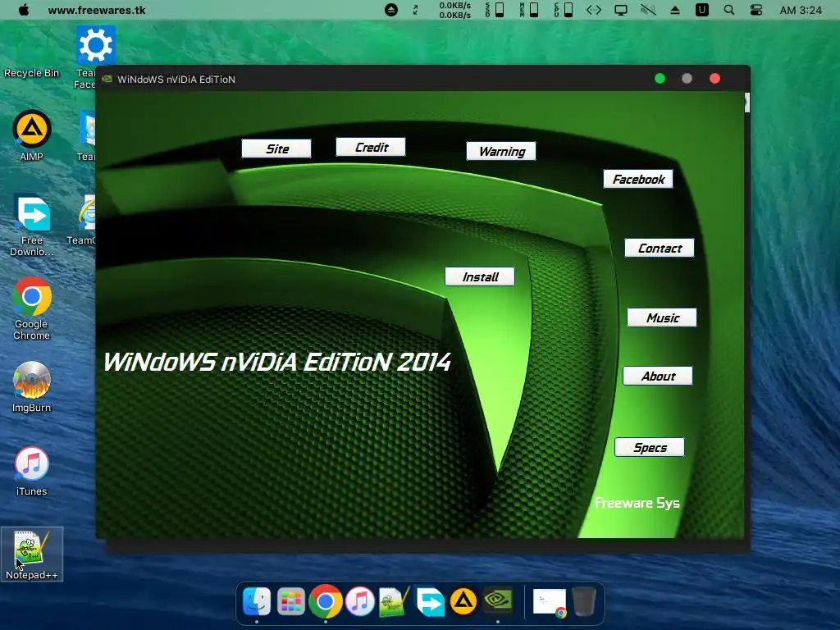Click the www.freewares.tk menu bar title

coord(97,10)
